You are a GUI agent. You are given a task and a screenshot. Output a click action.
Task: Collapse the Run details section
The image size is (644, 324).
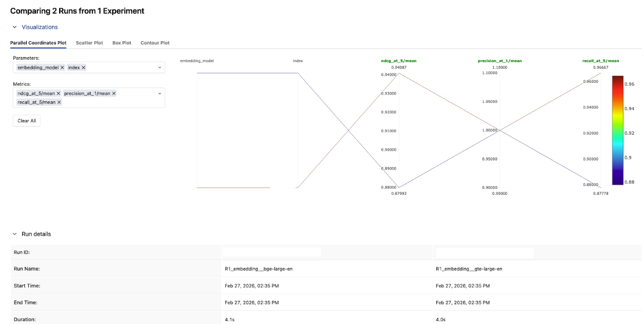(x=14, y=234)
